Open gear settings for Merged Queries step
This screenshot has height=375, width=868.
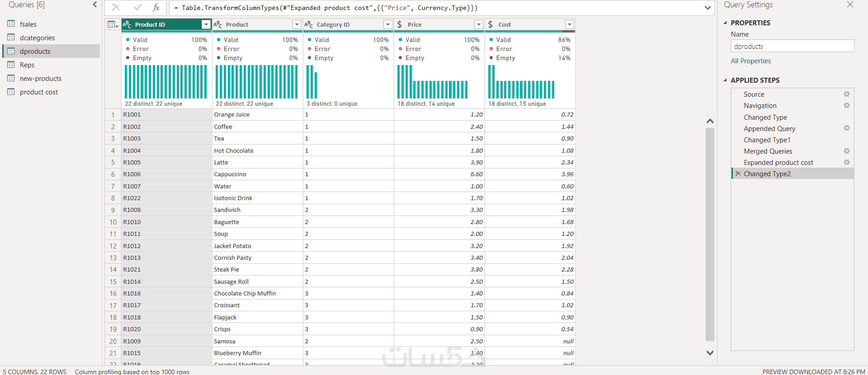(x=846, y=151)
